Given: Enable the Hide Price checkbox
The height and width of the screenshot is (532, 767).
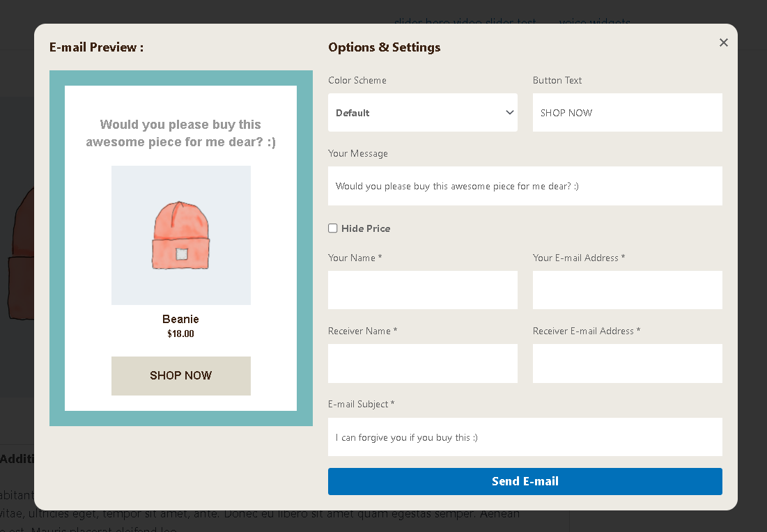Looking at the screenshot, I should click(x=333, y=228).
